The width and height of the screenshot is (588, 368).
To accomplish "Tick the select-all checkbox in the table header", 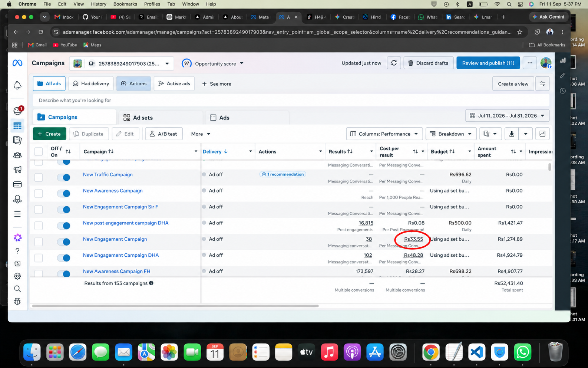I will tap(39, 151).
